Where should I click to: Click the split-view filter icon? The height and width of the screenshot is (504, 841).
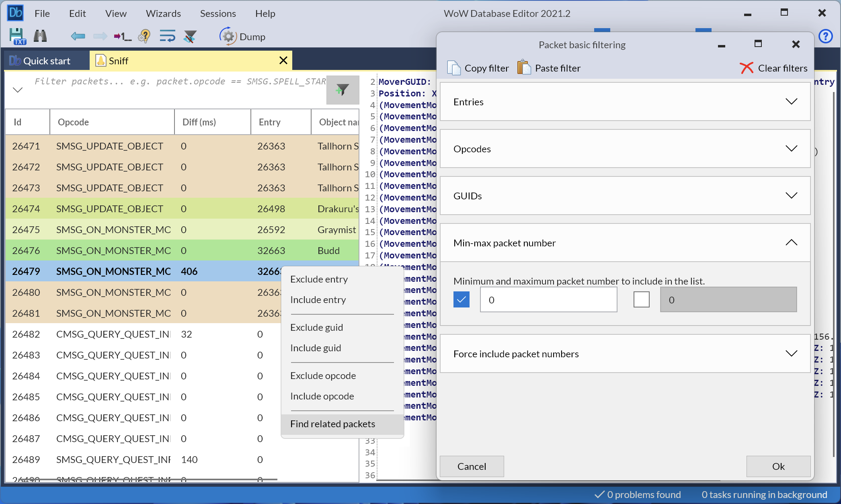coord(168,36)
